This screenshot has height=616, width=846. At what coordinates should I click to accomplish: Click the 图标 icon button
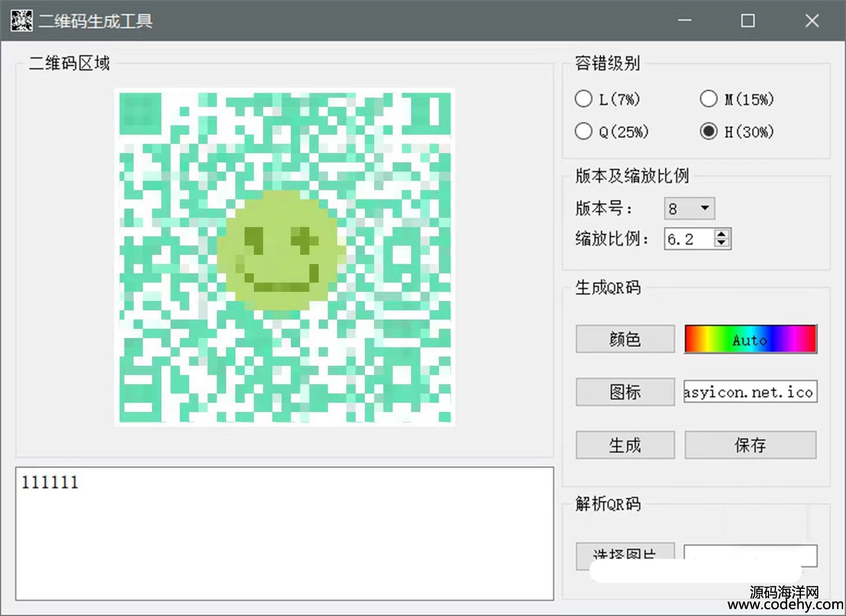point(625,392)
